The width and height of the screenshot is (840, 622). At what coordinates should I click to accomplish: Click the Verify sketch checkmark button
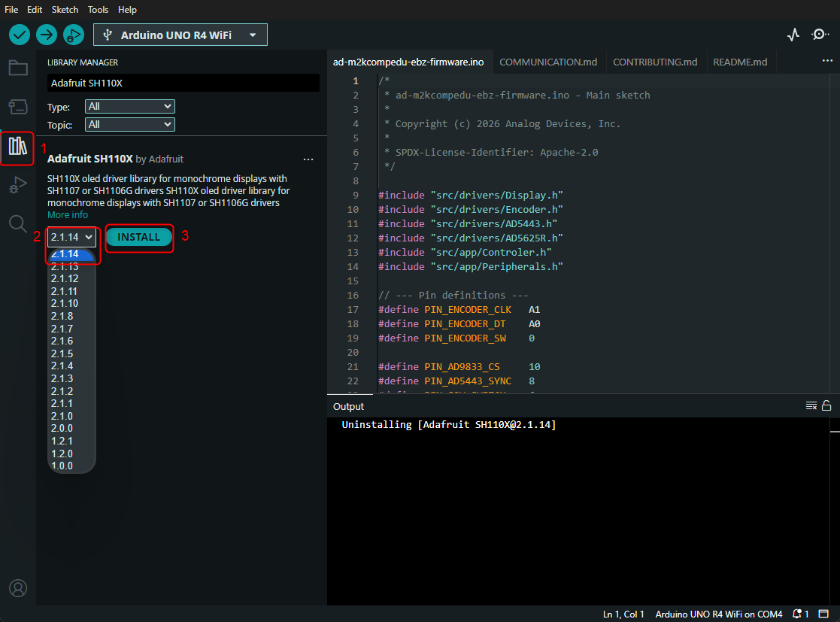[20, 35]
